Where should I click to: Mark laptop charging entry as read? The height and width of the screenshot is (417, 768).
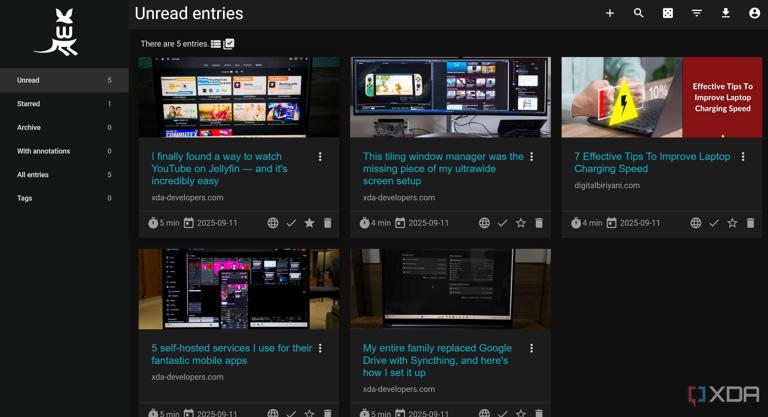[x=714, y=223]
